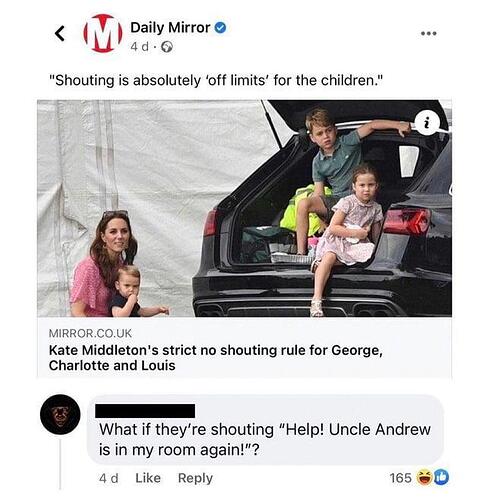Image resolution: width=486 pixels, height=500 pixels.
Task: Click the blue verified badge
Action: (220, 28)
